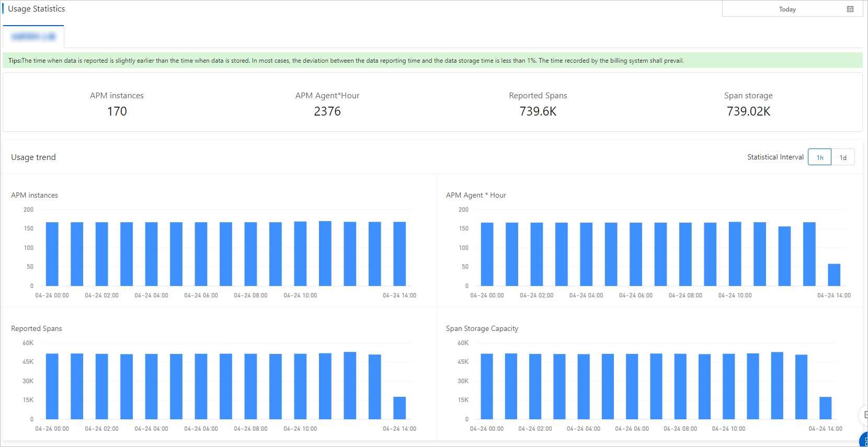The image size is (868, 447).
Task: Click the APM instances total value 170
Action: (117, 111)
